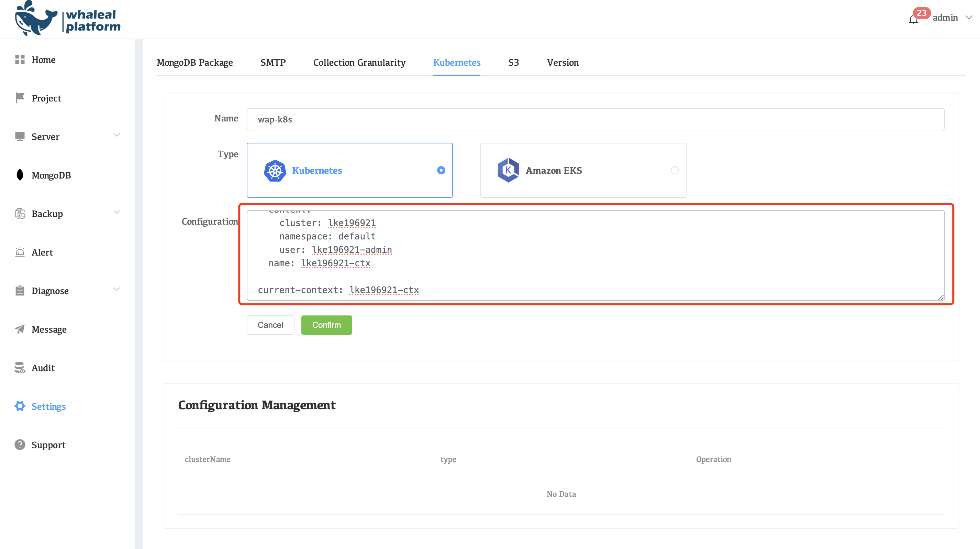Cancel the Kubernetes configuration
The height and width of the screenshot is (549, 980).
270,325
